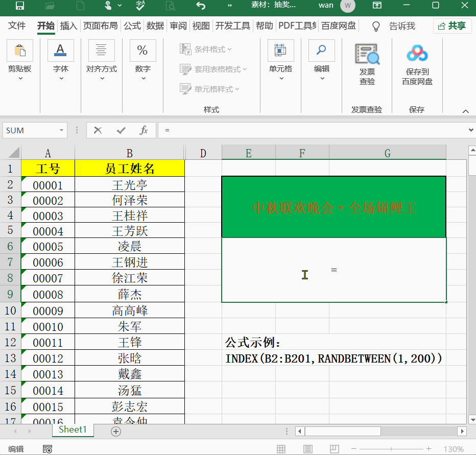Click the Share (共享) button
Screen dimensions: 476x455
[x=453, y=26]
